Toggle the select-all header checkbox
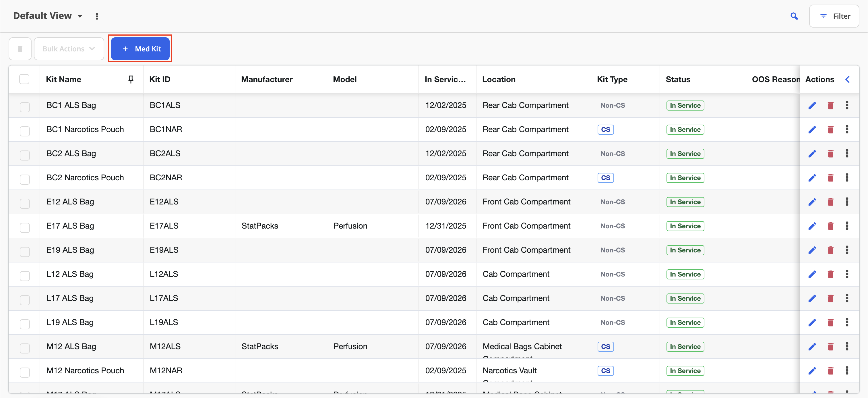This screenshot has height=398, width=868. coord(24,79)
